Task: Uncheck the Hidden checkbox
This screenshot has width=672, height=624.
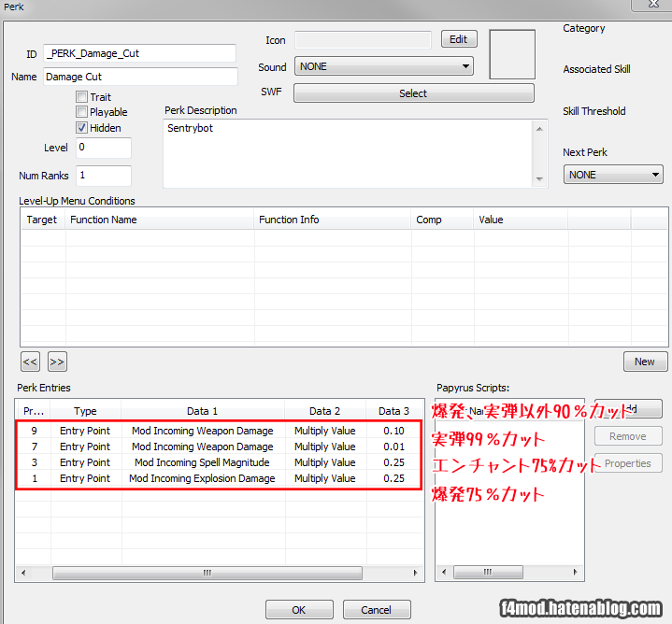Action: [81, 128]
